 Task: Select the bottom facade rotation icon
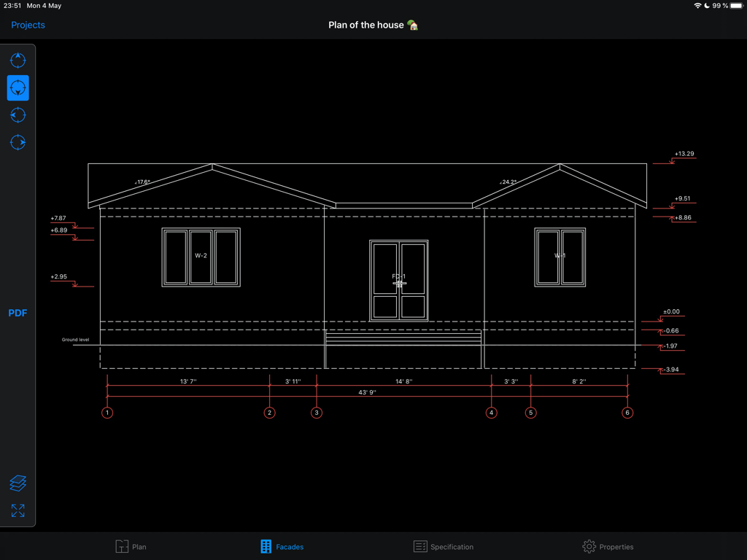18,143
